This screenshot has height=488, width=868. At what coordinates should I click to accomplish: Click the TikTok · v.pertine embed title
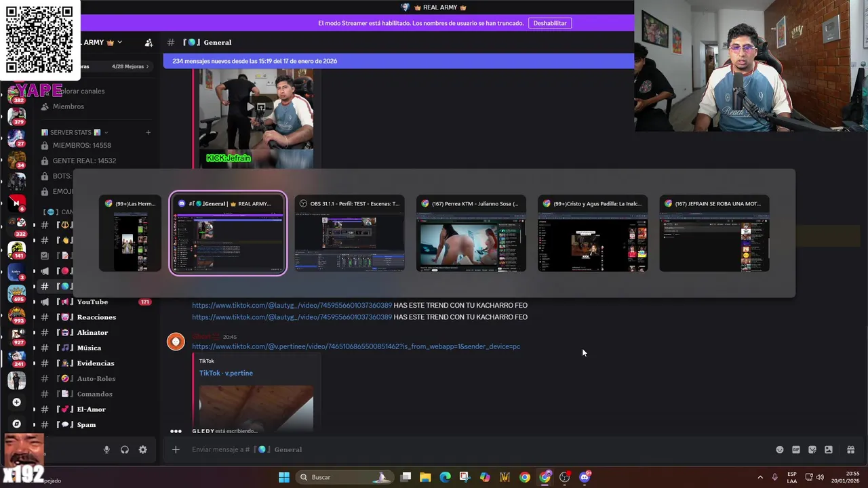click(x=226, y=373)
